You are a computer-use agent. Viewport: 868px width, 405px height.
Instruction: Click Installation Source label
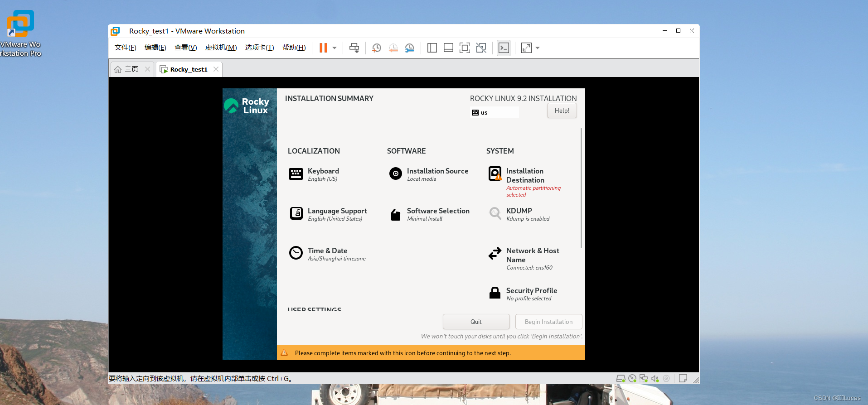tap(437, 171)
